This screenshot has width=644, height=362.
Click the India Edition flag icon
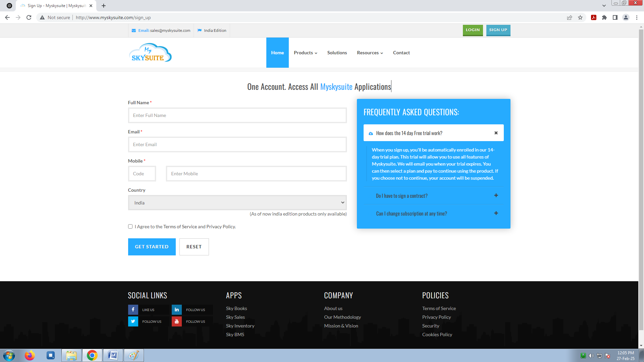pos(200,31)
